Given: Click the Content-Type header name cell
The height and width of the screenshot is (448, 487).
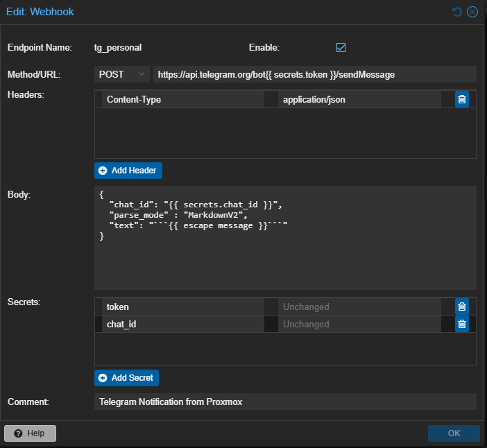Looking at the screenshot, I should [x=183, y=99].
